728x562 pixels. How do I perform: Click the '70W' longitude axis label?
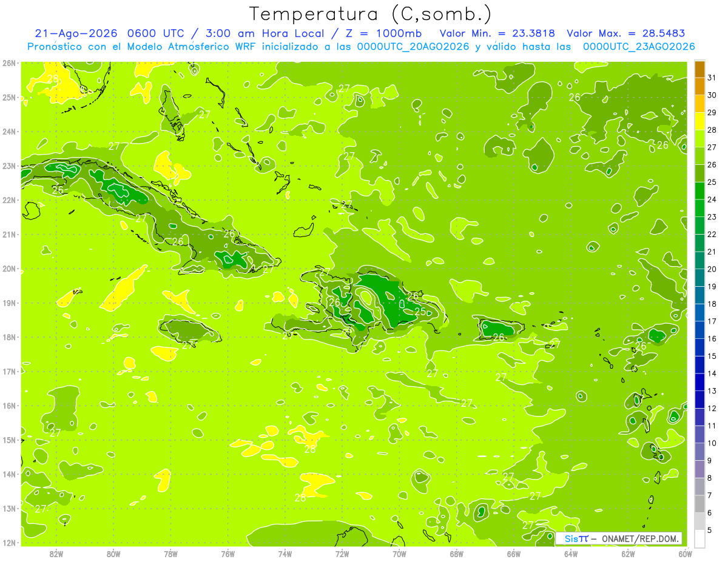click(399, 554)
